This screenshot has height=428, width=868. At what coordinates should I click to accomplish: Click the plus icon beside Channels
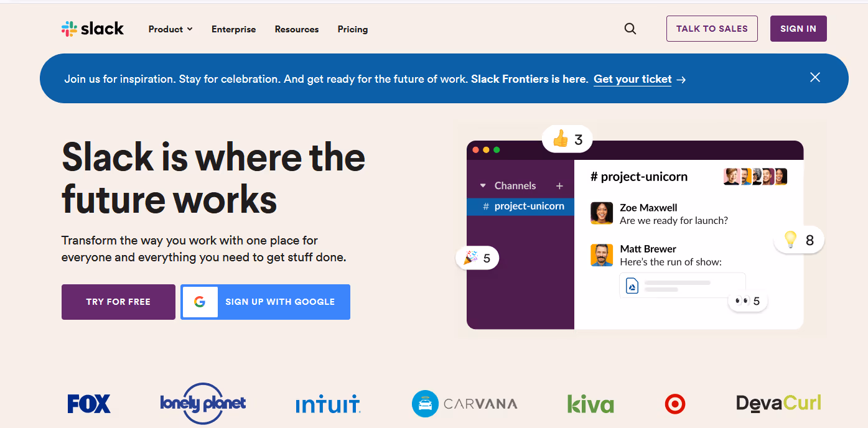559,185
